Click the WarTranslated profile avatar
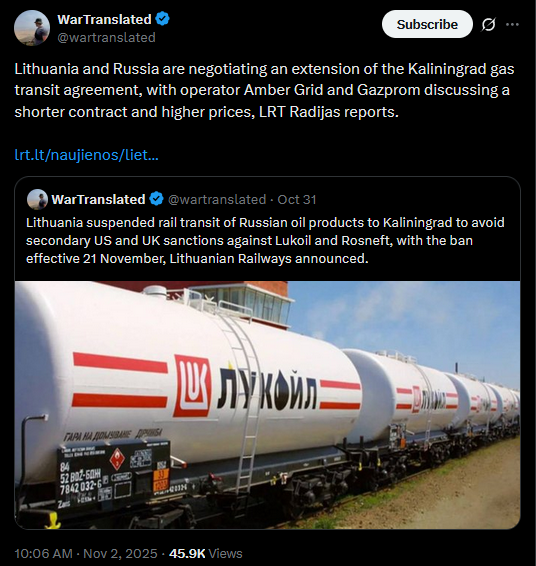This screenshot has height=566, width=536. coord(31,28)
